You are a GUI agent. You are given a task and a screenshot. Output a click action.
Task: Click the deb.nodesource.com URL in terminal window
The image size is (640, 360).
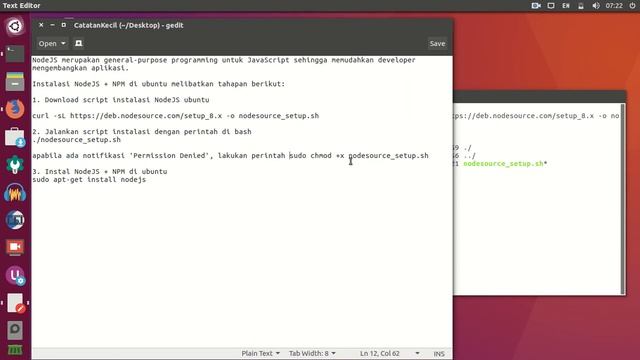523,116
